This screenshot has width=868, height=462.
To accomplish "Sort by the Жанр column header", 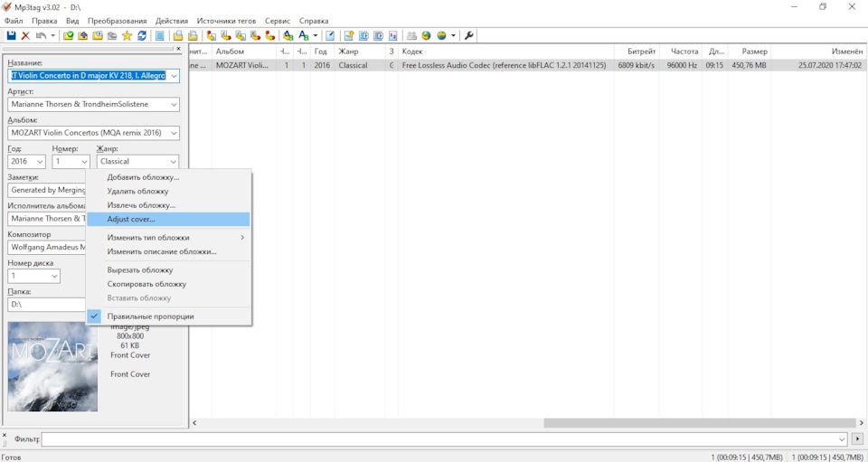I will (x=360, y=52).
